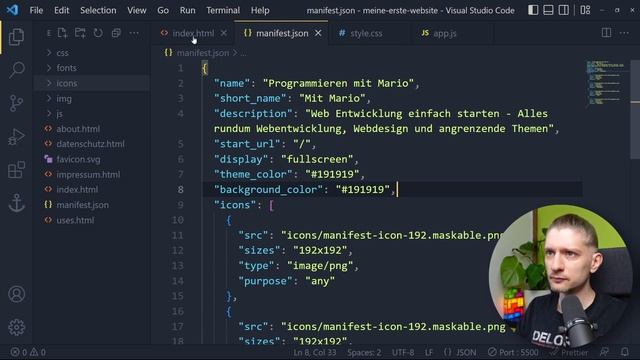This screenshot has width=640, height=360.
Task: Click UTF-8 encoding selector
Action: tap(403, 352)
